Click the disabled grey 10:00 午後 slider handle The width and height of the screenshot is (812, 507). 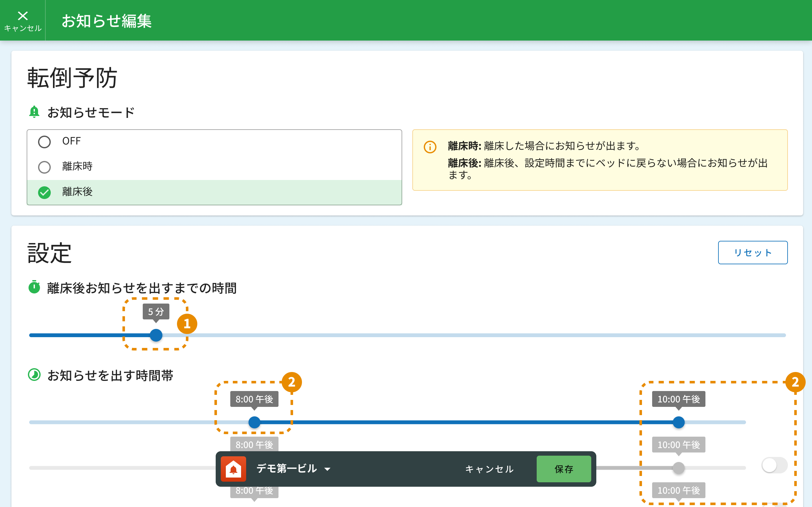(x=678, y=468)
